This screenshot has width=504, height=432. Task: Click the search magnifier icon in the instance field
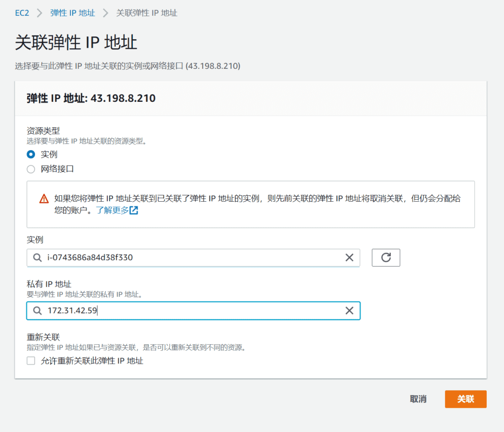pyautogui.click(x=37, y=257)
